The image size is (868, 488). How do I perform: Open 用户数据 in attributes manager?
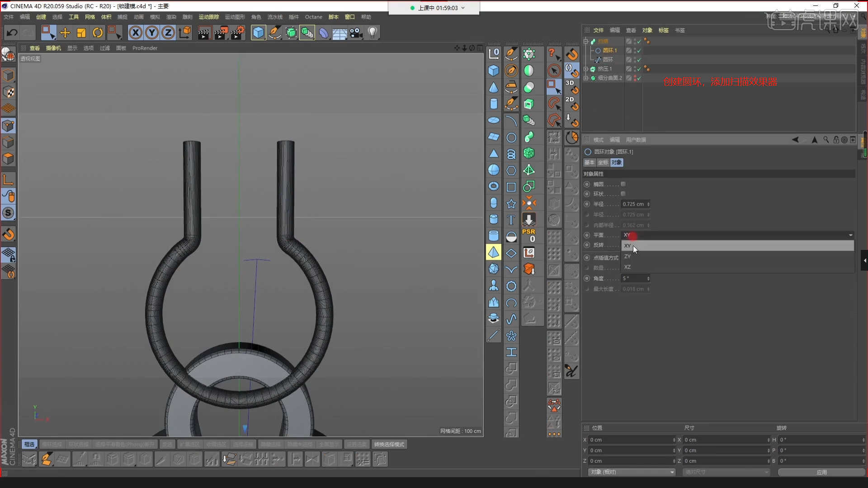pyautogui.click(x=636, y=140)
